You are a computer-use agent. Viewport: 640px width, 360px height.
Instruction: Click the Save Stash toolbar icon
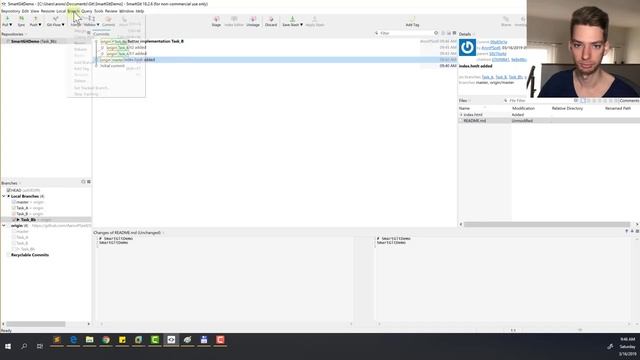(292, 19)
